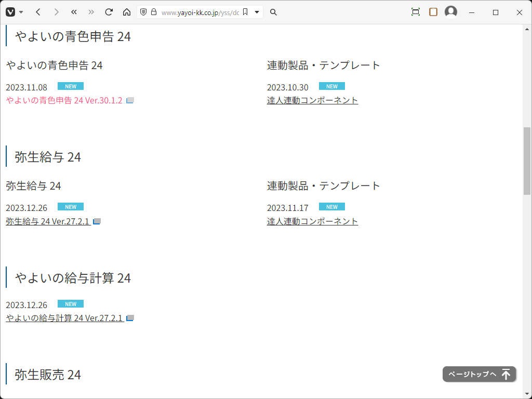Click the scrollbar up arrow
Viewport: 532px width, 399px height.
pyautogui.click(x=527, y=29)
